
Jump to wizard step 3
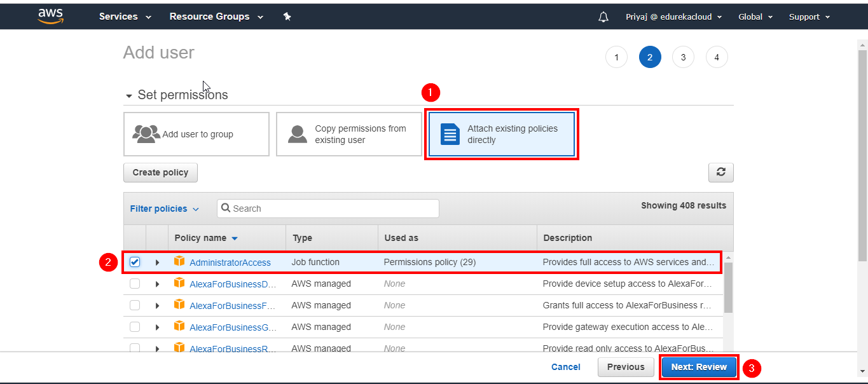[x=683, y=57]
